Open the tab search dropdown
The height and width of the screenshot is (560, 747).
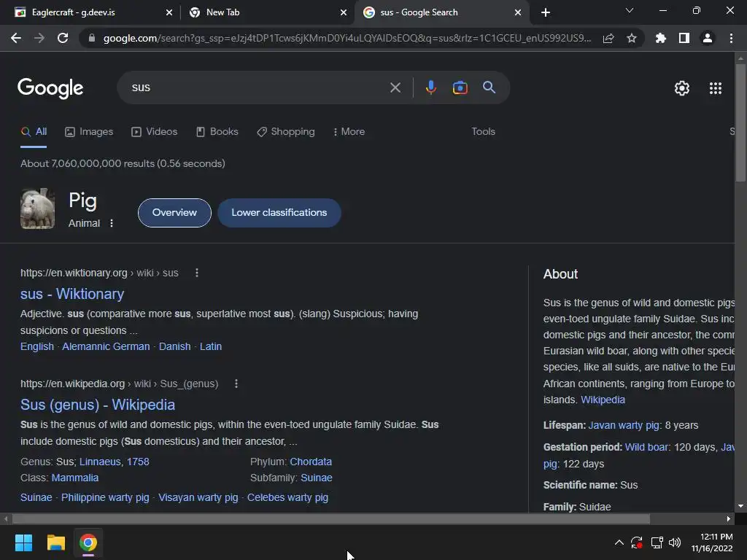pyautogui.click(x=630, y=10)
